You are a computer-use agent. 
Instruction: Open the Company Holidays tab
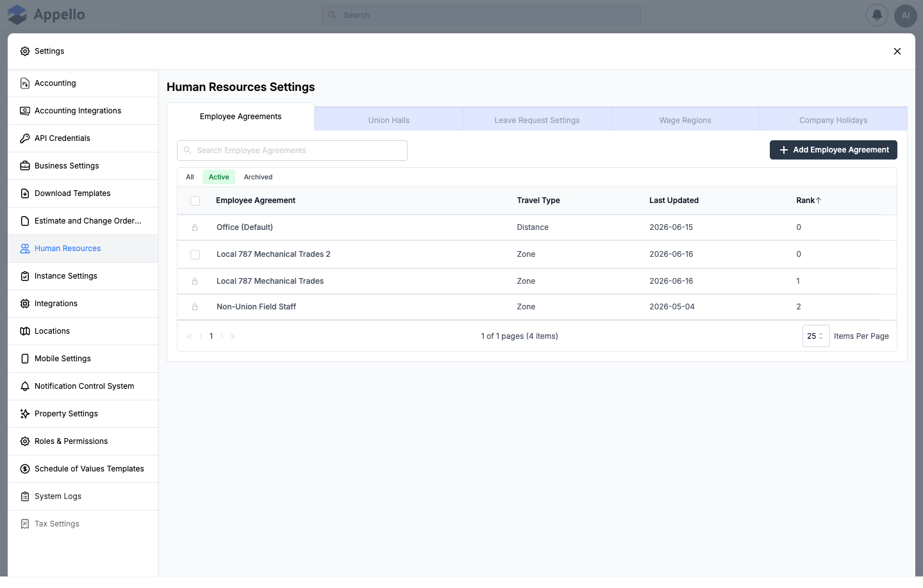tap(833, 120)
